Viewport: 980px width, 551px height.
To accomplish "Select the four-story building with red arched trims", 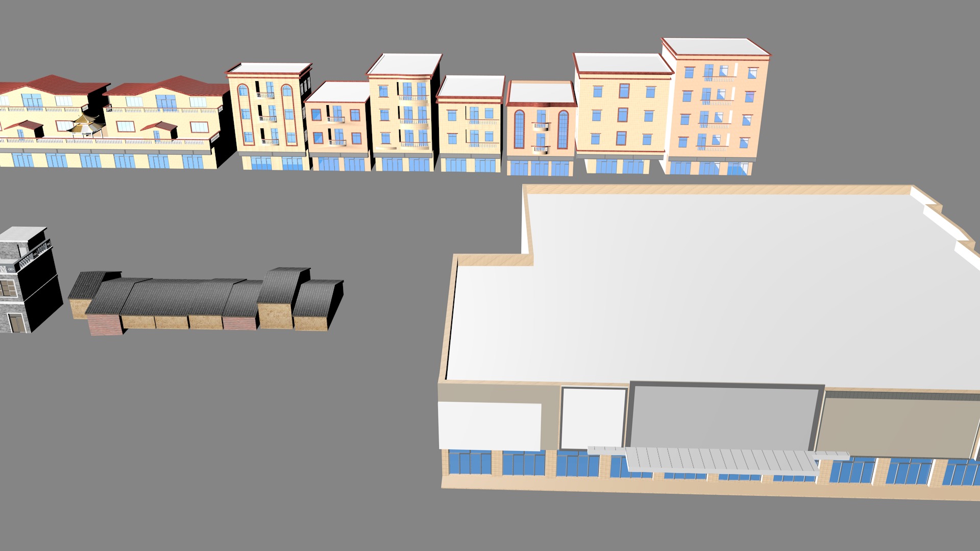I will pos(269,117).
